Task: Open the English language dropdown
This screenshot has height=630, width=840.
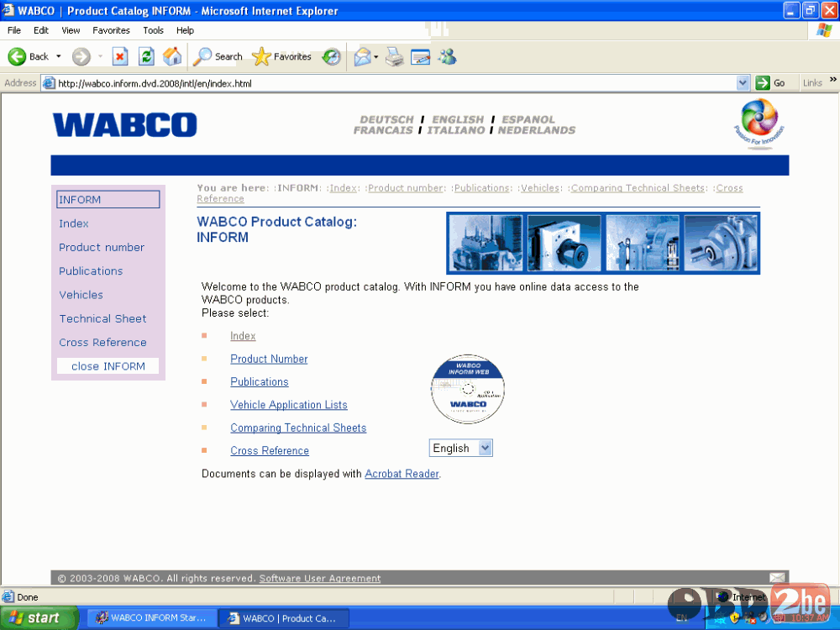Action: coord(460,448)
